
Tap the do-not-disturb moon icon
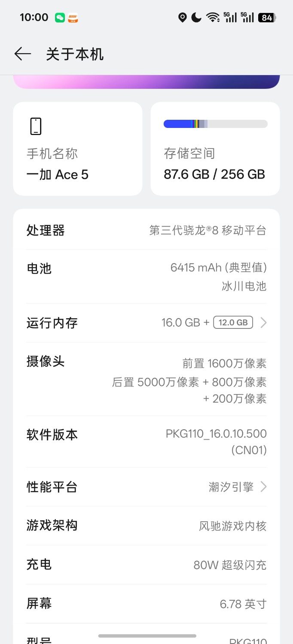[196, 18]
